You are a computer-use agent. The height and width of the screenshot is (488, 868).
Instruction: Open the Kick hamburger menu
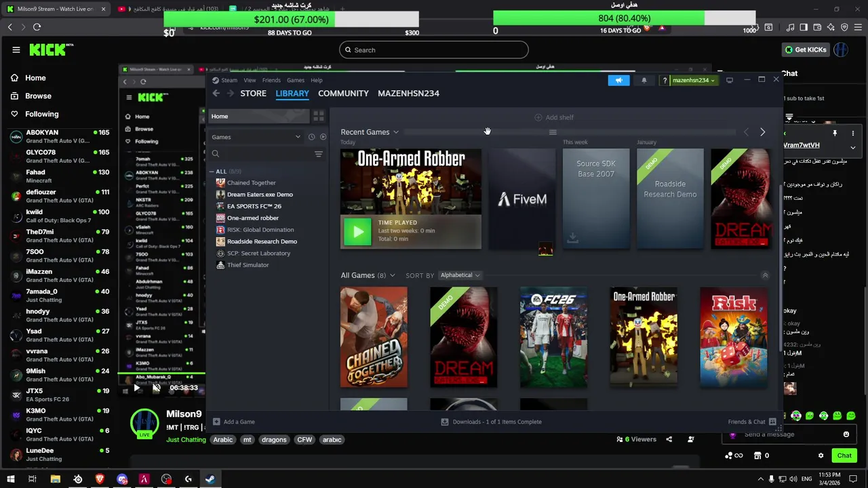coord(16,49)
